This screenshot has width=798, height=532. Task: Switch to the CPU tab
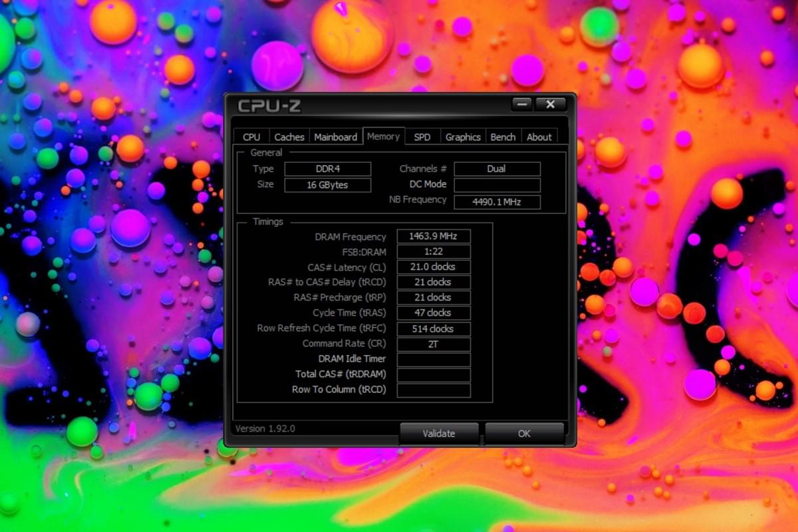[251, 137]
